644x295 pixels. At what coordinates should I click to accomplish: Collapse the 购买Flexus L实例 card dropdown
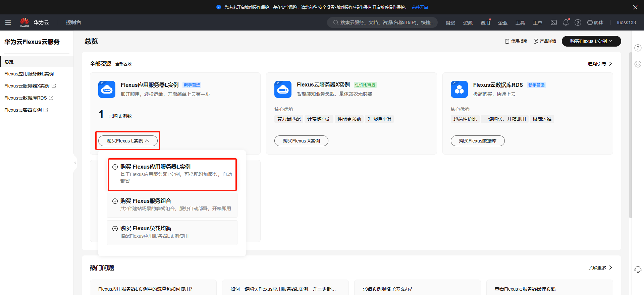click(128, 141)
